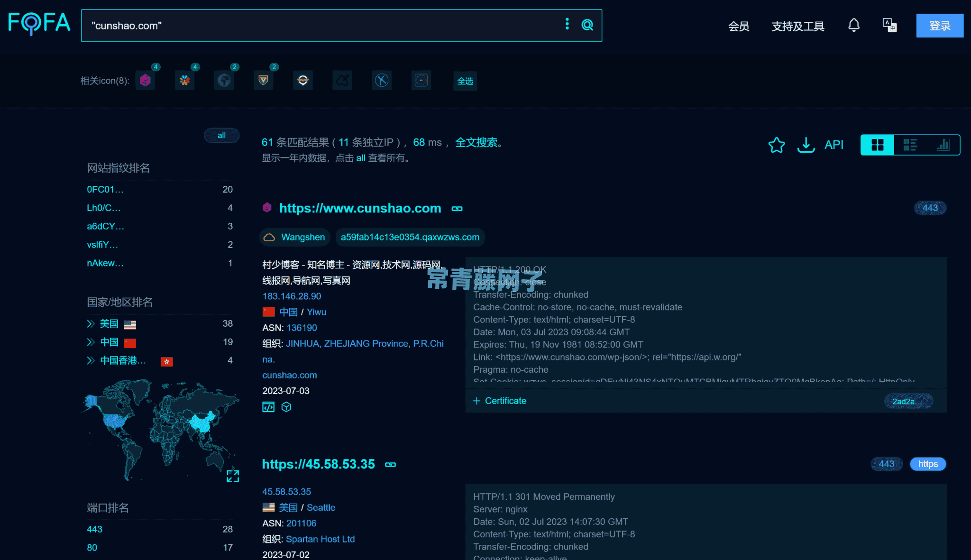Click the https protocol badge
This screenshot has width=971, height=560.
pyautogui.click(x=928, y=464)
